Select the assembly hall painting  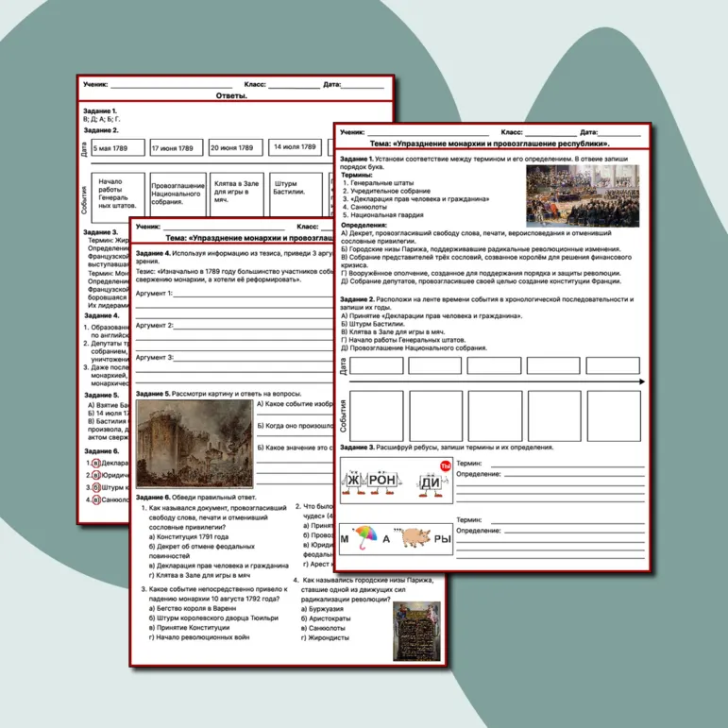[583, 196]
